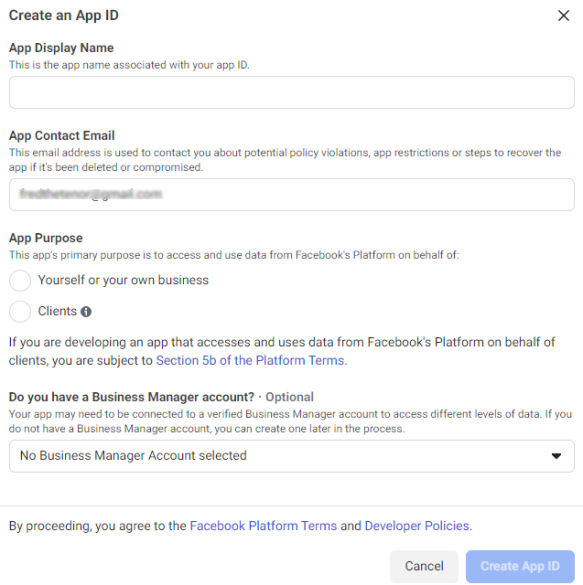
Task: Click into the App Contact Email field
Action: click(x=292, y=194)
